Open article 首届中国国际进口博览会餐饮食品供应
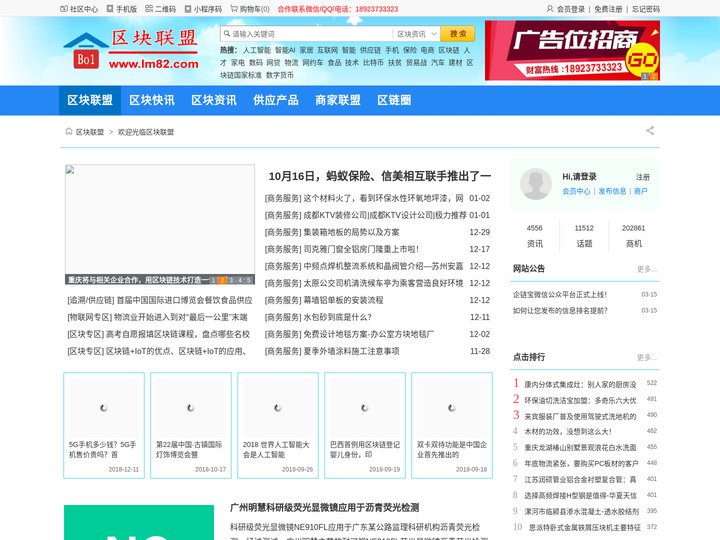This screenshot has width=720, height=540. (x=185, y=300)
